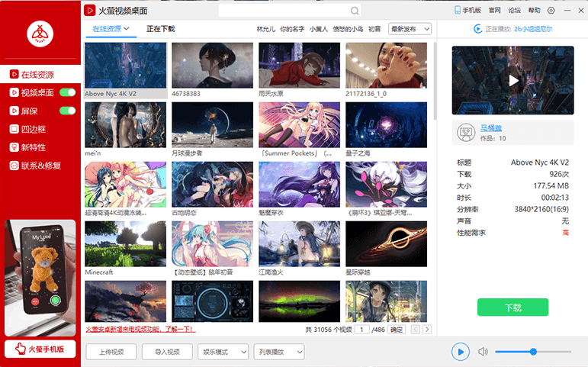Screen dimensions: 588x367
Task: Open 四边框 in the sidebar
Action: pos(28,129)
